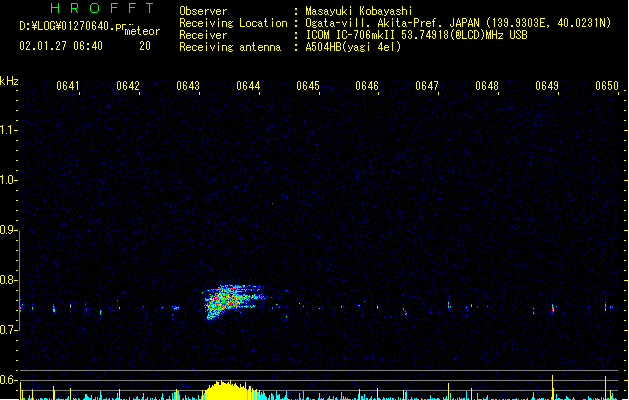The height and width of the screenshot is (400, 629).
Task: Click the gray bracket bar beside 0.8 kHz
Action: [19, 281]
